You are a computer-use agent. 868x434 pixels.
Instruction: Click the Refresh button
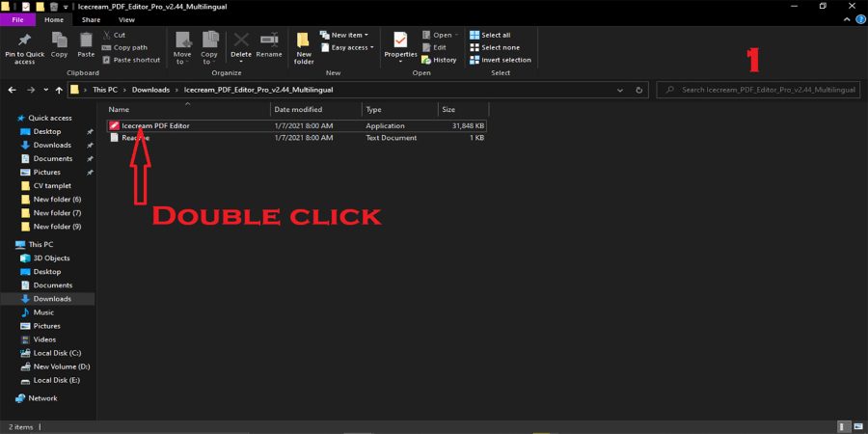pyautogui.click(x=638, y=90)
